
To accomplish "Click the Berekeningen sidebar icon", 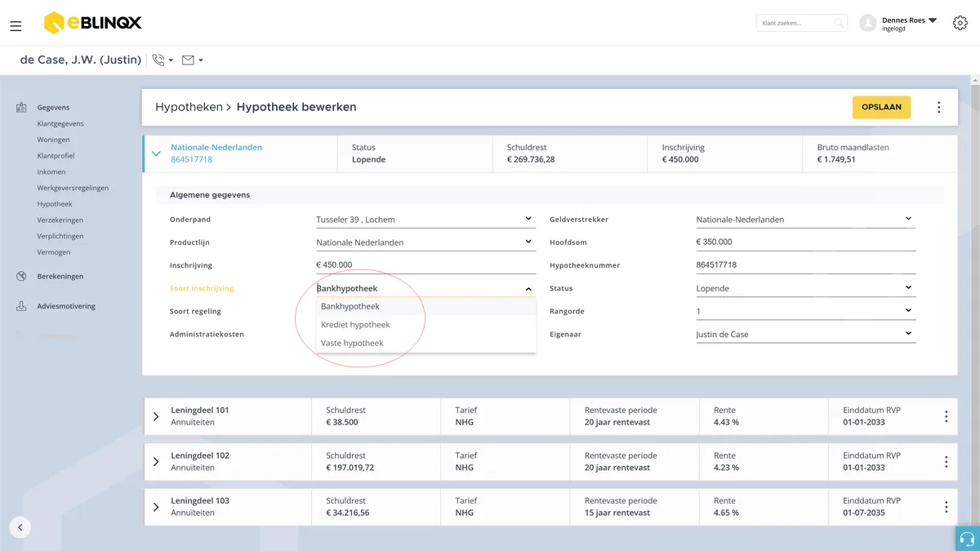I will (x=21, y=277).
